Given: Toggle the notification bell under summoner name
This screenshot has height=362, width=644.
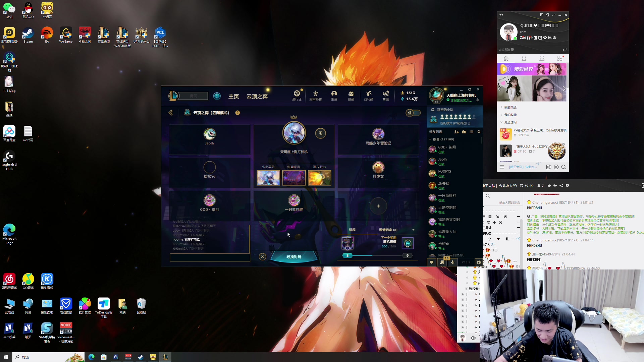Looking at the screenshot, I should (x=478, y=100).
